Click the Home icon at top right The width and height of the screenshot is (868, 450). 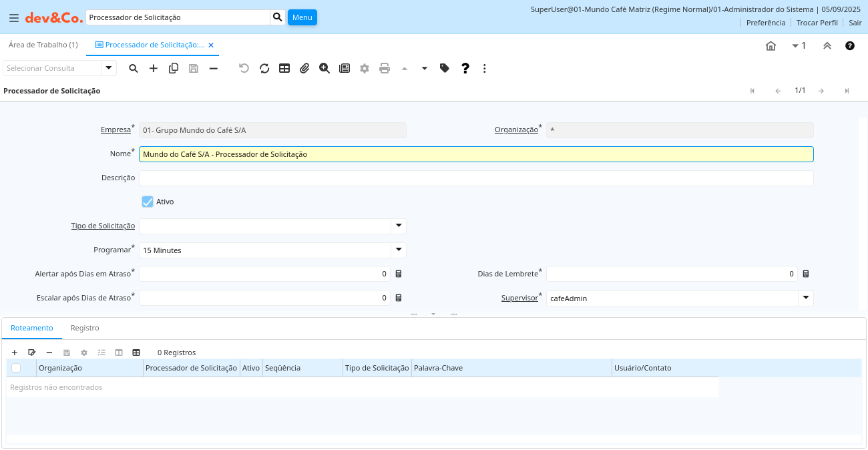point(771,45)
